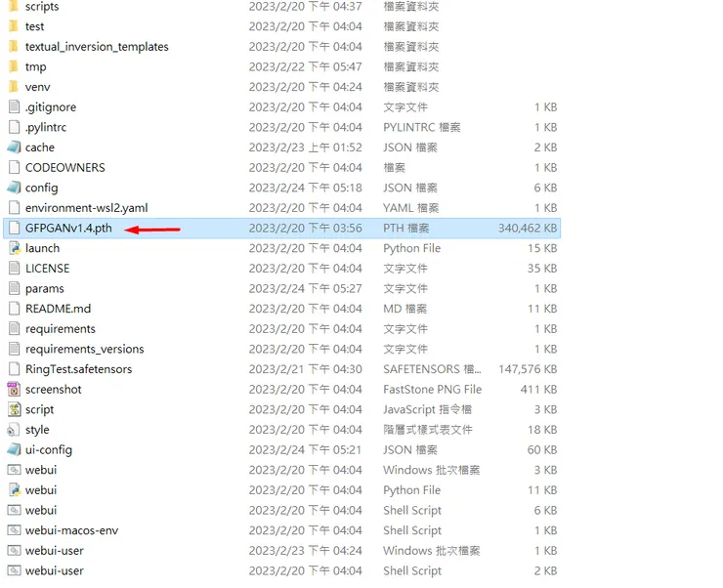Select the config file name
723x588 pixels.
pyautogui.click(x=41, y=188)
